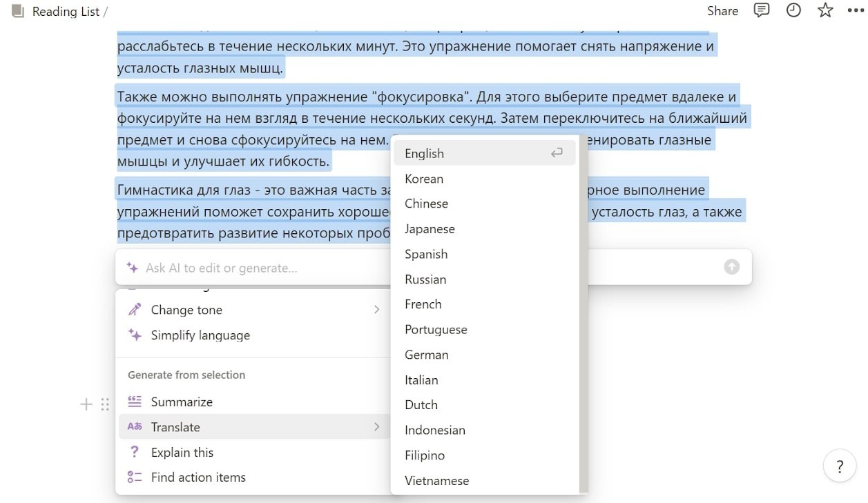Translate selection to English
The image size is (868, 503).
point(485,153)
